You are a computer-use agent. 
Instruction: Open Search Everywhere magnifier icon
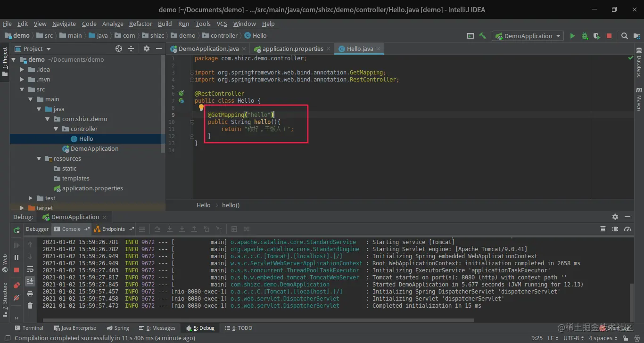[624, 36]
